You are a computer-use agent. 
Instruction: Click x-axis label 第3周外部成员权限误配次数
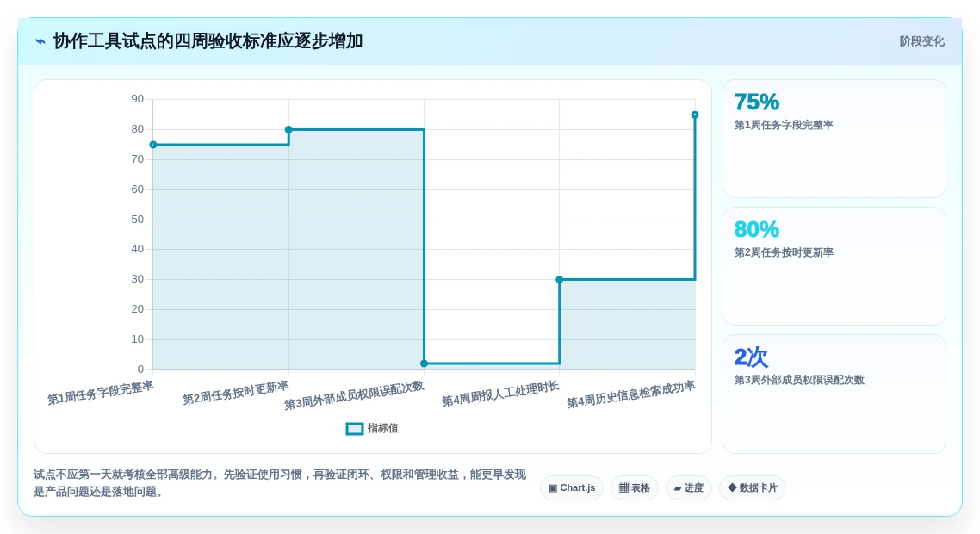coord(355,395)
